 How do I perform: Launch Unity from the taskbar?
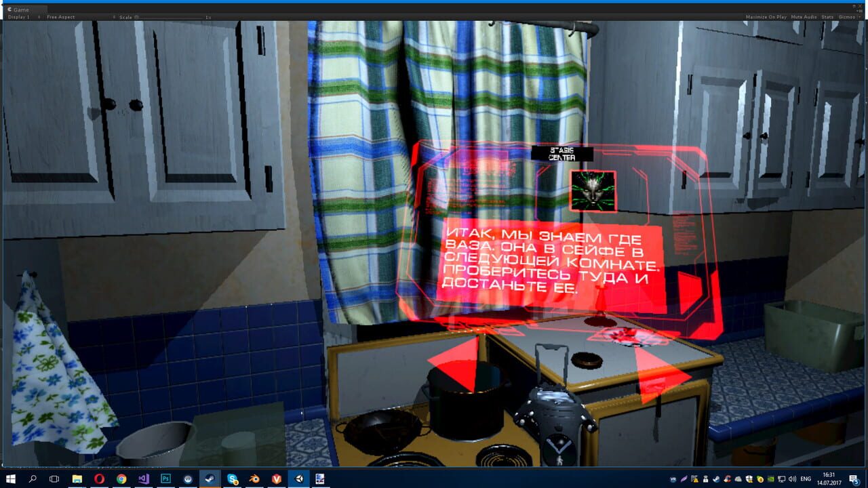pyautogui.click(x=299, y=479)
